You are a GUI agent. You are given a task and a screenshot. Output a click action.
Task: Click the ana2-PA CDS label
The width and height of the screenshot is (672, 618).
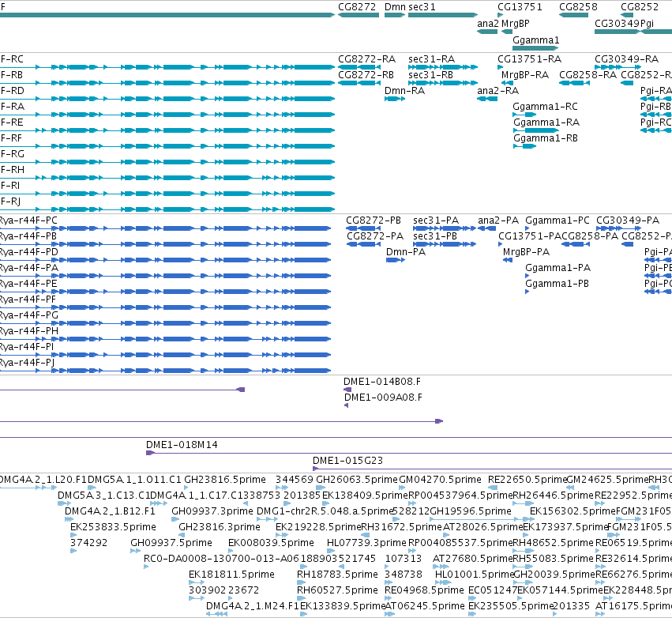[498, 220]
